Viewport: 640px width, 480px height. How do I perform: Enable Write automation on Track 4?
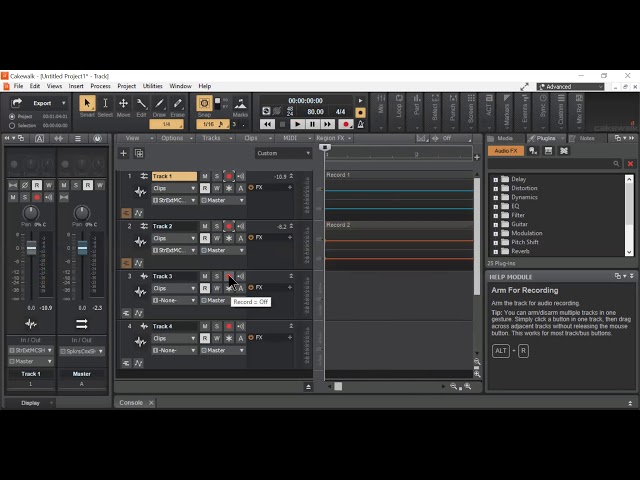coord(217,338)
